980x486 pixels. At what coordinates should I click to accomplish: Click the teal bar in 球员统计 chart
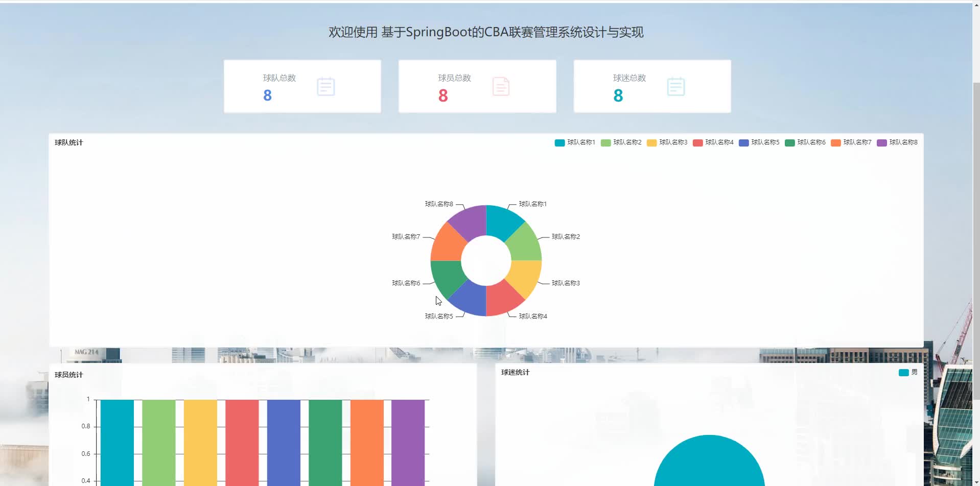click(x=117, y=443)
